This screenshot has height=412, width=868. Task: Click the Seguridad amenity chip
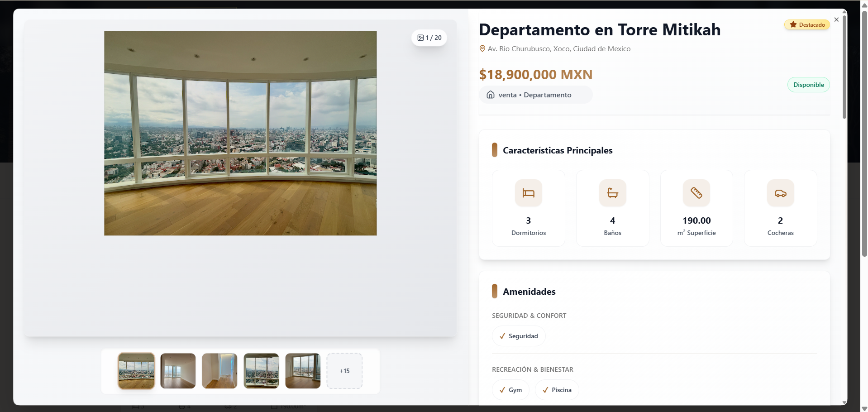(x=519, y=336)
